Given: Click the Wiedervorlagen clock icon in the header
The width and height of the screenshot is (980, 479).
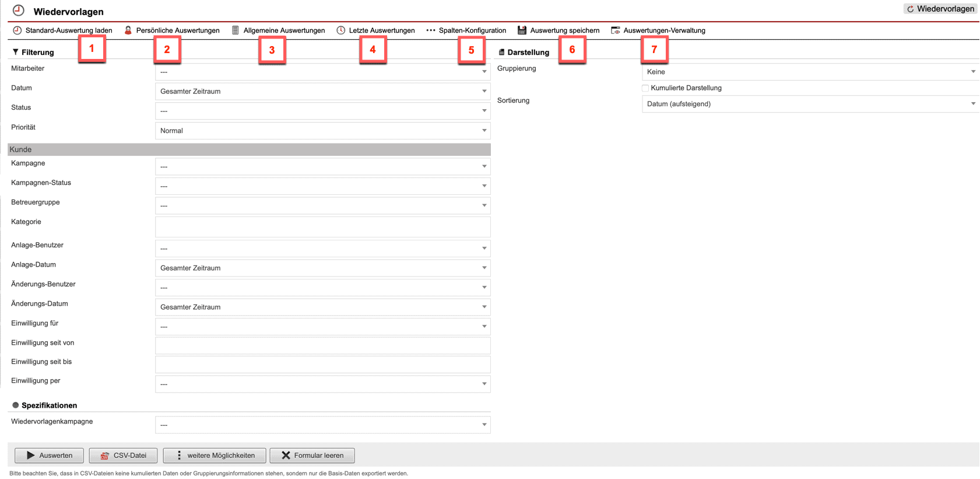Looking at the screenshot, I should (x=19, y=11).
